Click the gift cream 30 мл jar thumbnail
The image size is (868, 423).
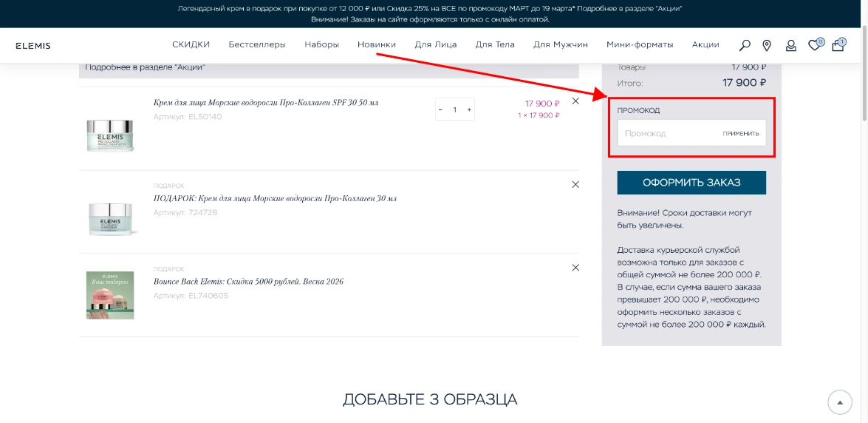click(x=110, y=218)
